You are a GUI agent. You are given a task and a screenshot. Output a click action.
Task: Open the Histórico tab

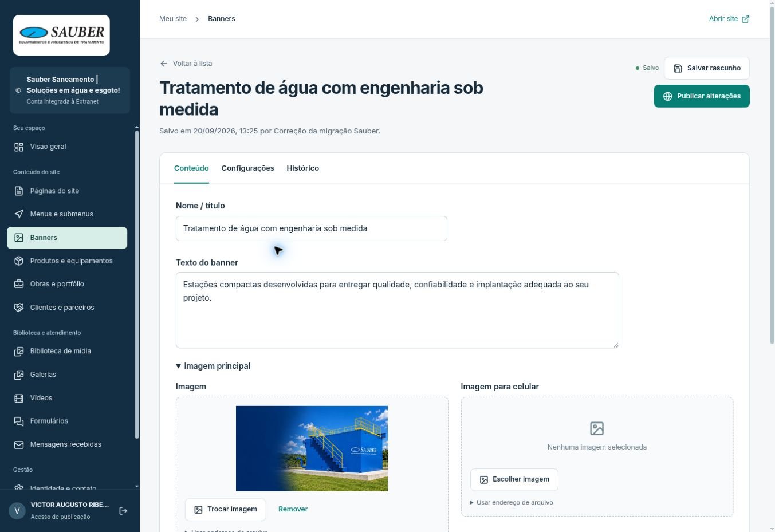pos(302,168)
